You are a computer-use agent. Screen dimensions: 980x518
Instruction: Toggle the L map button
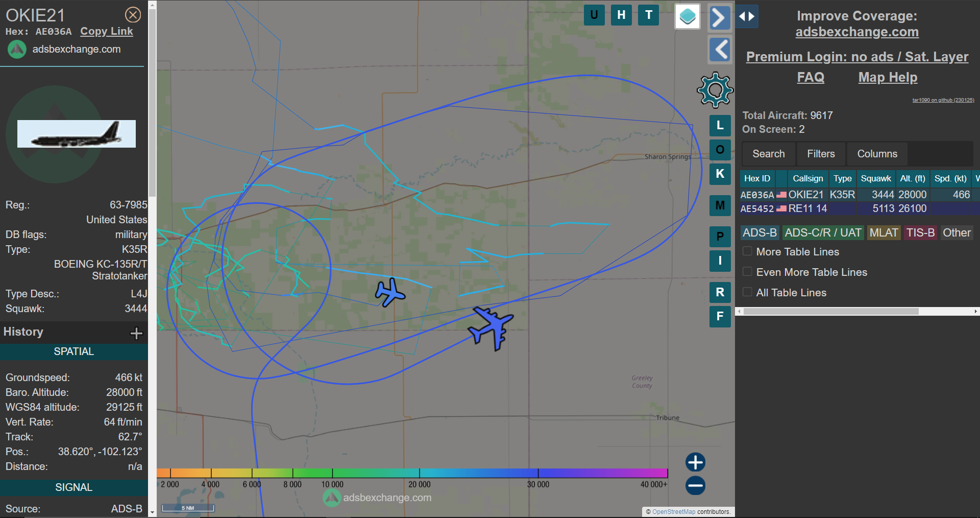tap(720, 125)
